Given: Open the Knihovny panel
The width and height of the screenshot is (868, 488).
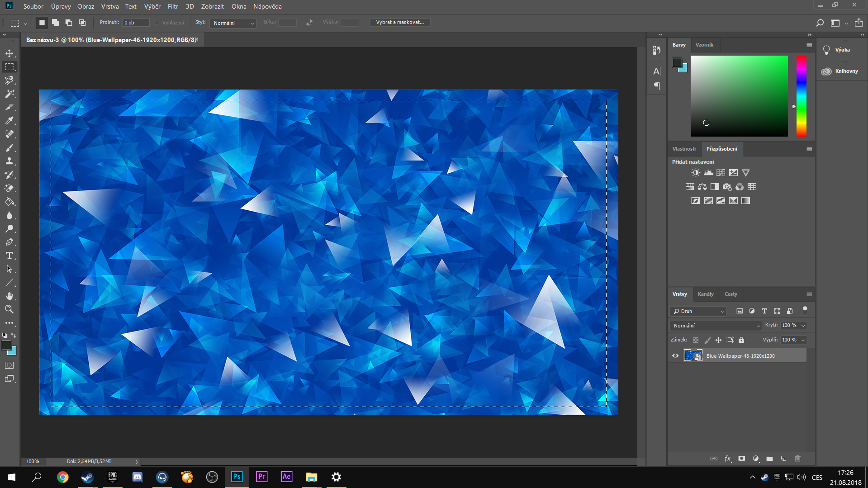Looking at the screenshot, I should click(x=841, y=71).
